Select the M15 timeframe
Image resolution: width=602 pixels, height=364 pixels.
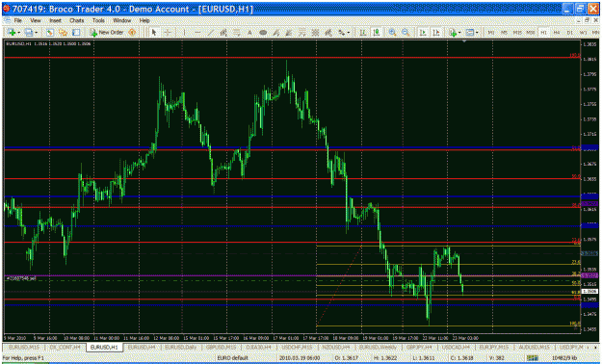click(x=517, y=33)
